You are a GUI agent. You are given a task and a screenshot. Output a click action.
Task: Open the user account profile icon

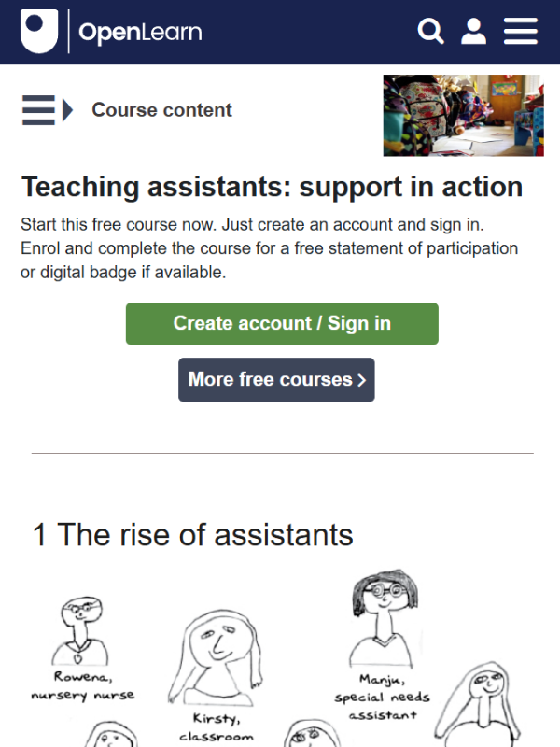pos(473,32)
